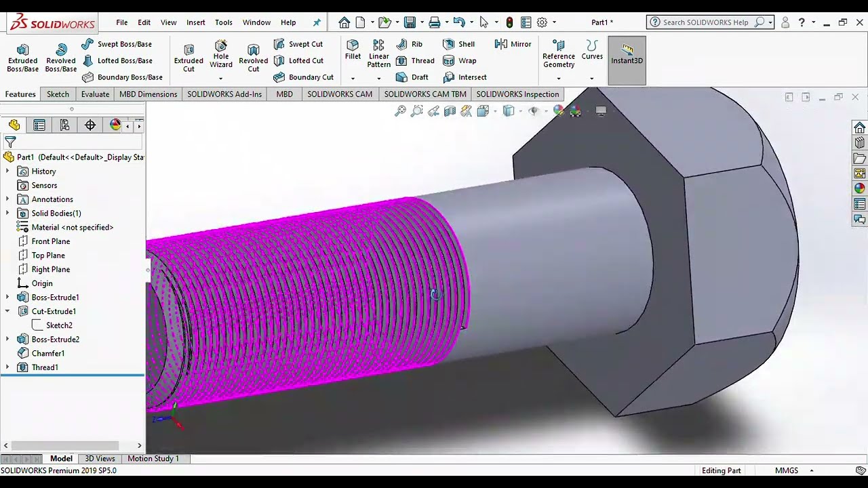
Task: Expand the History tree node
Action: pos(7,171)
